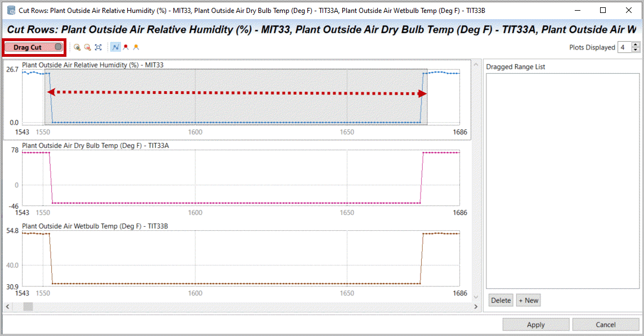Increase the Plots Displayed count
The height and width of the screenshot is (336, 644).
(636, 45)
